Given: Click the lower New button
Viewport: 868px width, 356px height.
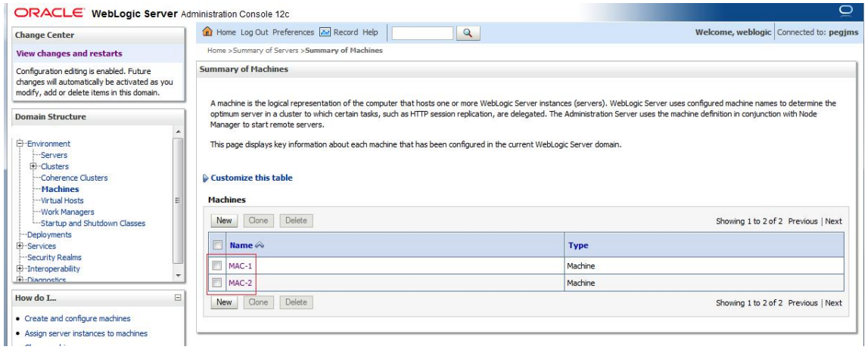Looking at the screenshot, I should click(224, 302).
